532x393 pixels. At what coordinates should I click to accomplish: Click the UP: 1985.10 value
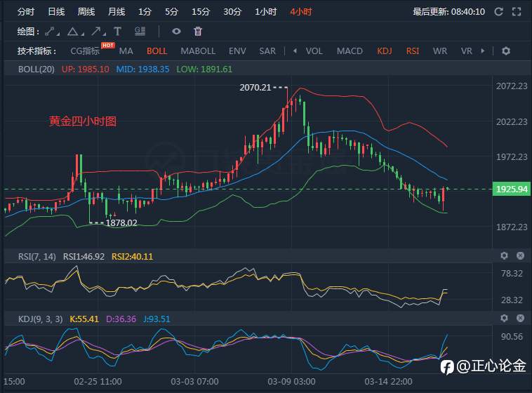click(86, 69)
